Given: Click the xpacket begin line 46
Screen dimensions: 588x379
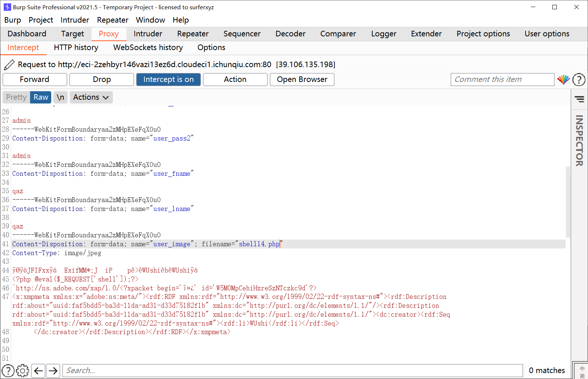Looking at the screenshot, I should [164, 288].
